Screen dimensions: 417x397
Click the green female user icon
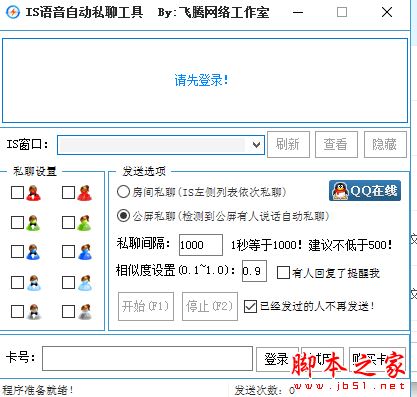tap(85, 223)
